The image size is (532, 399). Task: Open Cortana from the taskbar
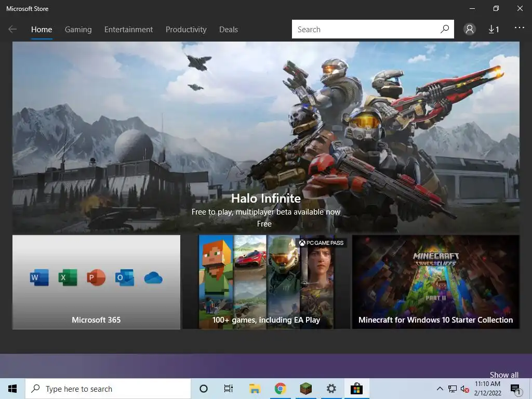click(204, 389)
